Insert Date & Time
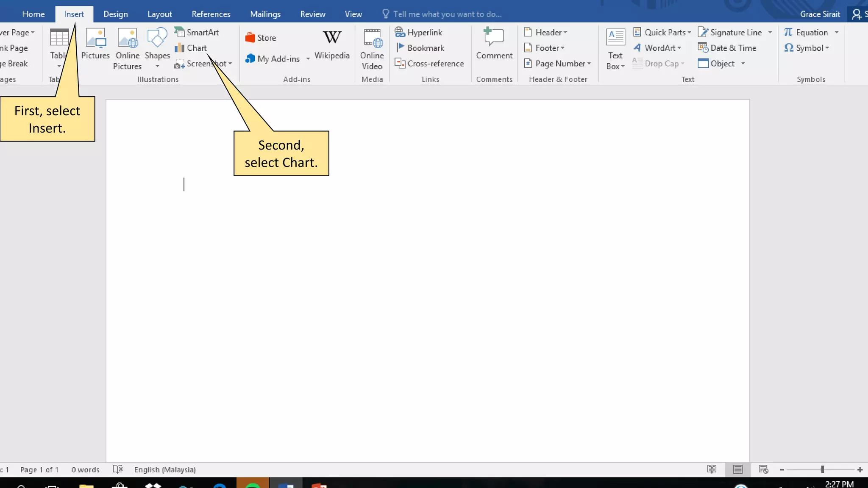Viewport: 868px width, 488px height. click(x=727, y=48)
